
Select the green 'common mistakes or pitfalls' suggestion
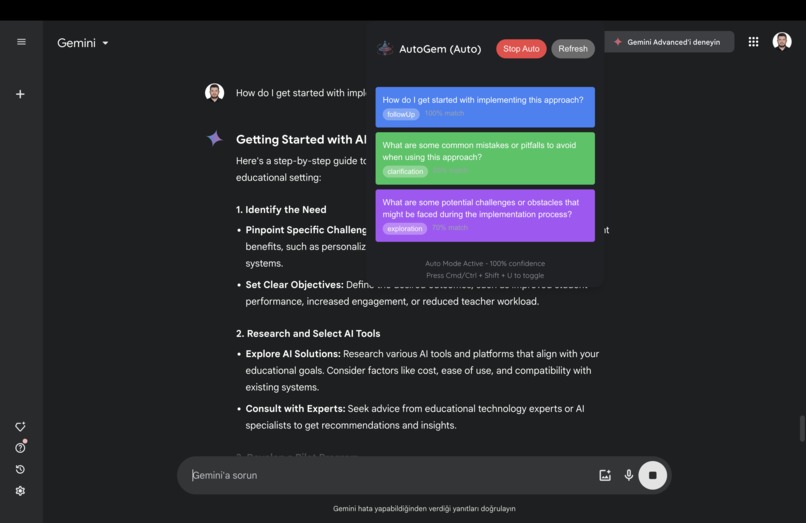tap(485, 158)
